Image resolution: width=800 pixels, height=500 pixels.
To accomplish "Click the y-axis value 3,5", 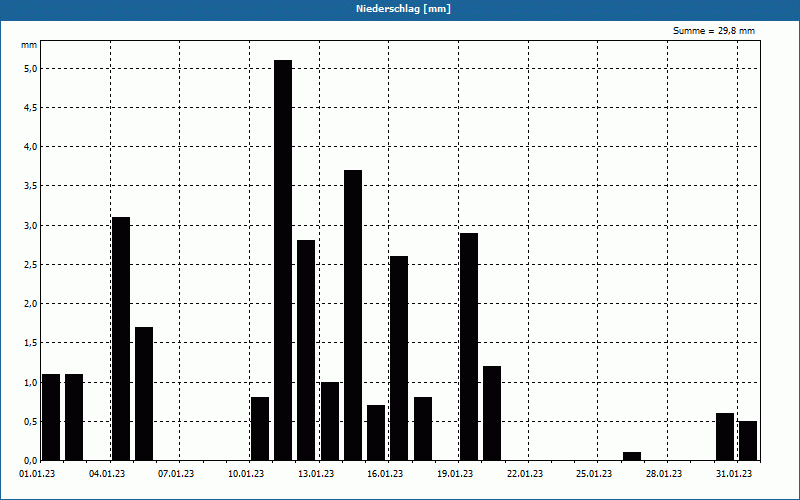I will (30, 186).
